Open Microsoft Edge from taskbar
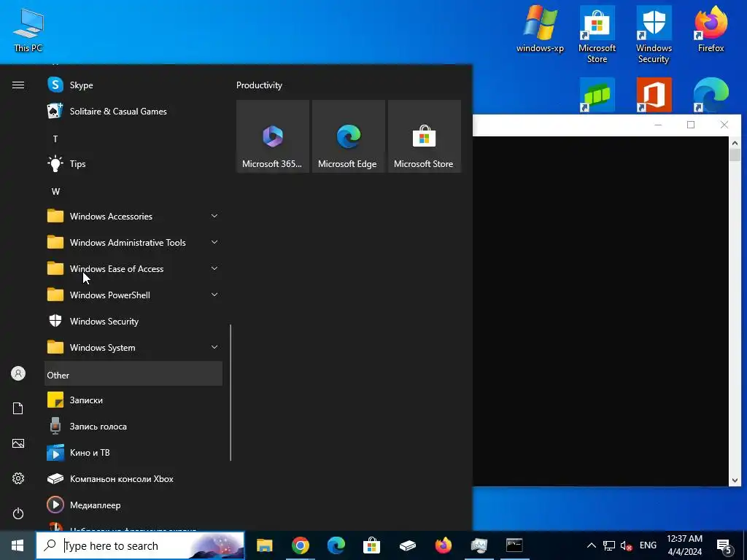 [336, 545]
